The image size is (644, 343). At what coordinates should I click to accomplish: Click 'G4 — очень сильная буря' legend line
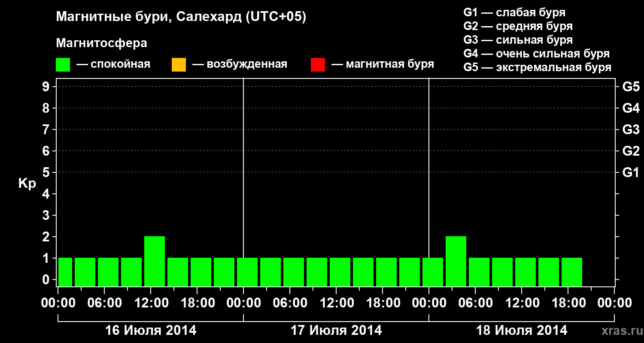click(x=537, y=54)
